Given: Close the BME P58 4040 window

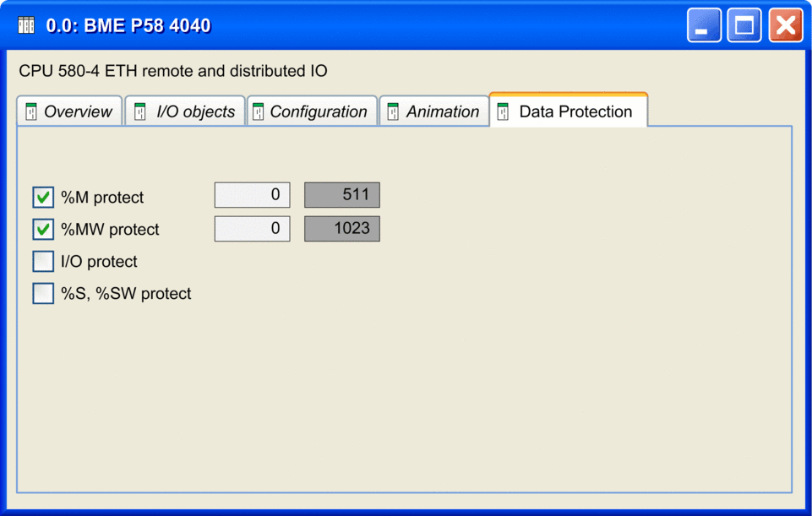Looking at the screenshot, I should click(785, 25).
